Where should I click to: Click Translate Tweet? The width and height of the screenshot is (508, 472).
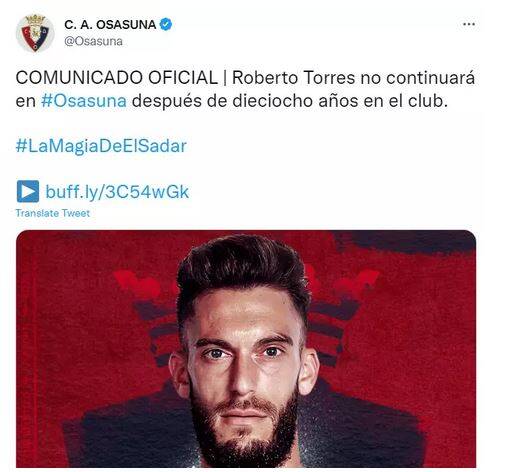tap(53, 213)
